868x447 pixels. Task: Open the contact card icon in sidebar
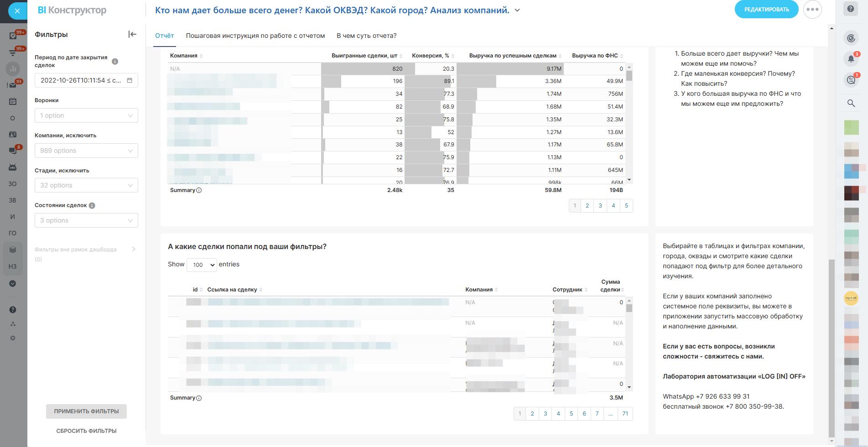(13, 135)
